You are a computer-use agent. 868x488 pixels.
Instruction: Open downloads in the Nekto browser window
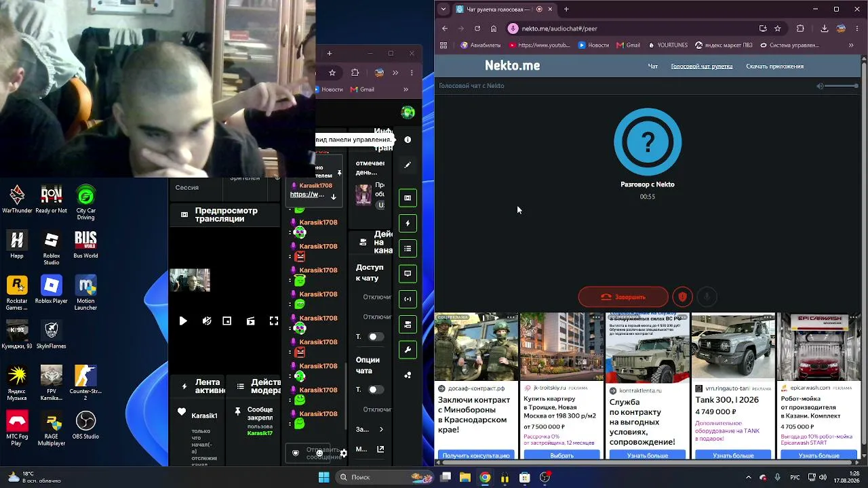pyautogui.click(x=825, y=28)
